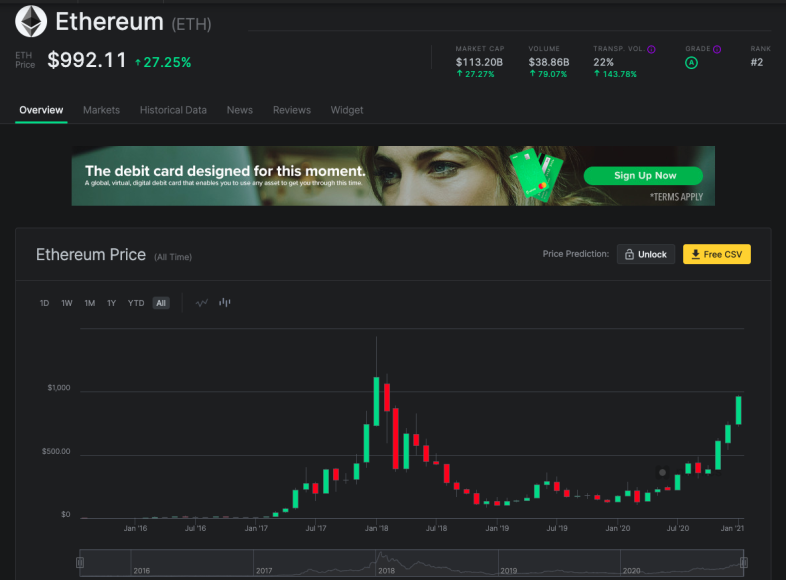This screenshot has height=580, width=786.
Task: Click the $1,000 axis label
Action: (x=59, y=388)
